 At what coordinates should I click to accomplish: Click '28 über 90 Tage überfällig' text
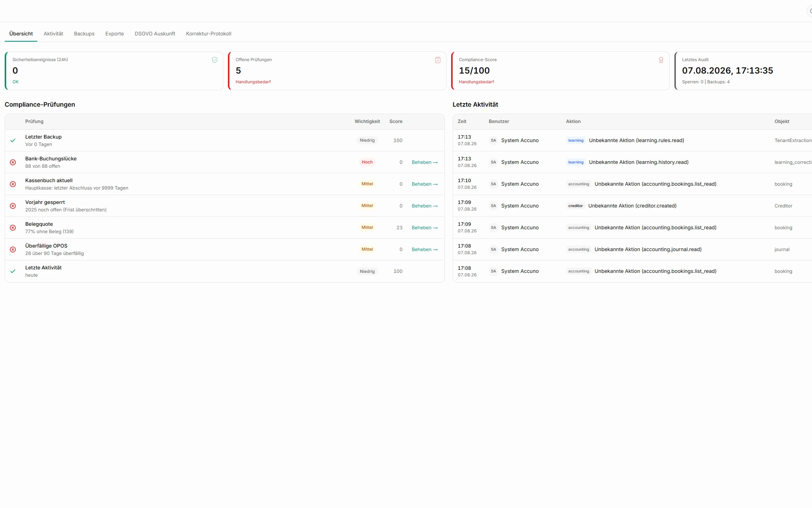54,253
